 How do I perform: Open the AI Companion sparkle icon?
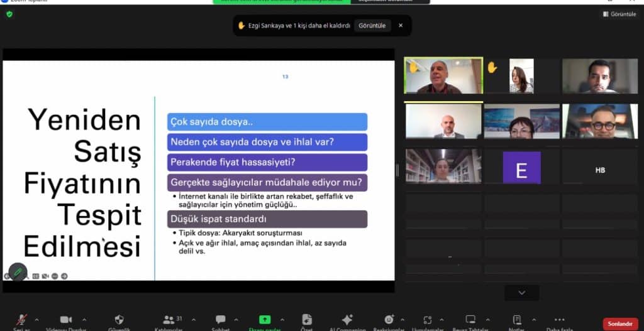tap(347, 320)
